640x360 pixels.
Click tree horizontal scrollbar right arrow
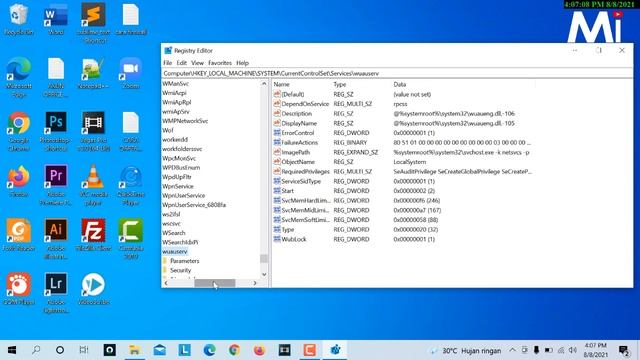pos(255,283)
